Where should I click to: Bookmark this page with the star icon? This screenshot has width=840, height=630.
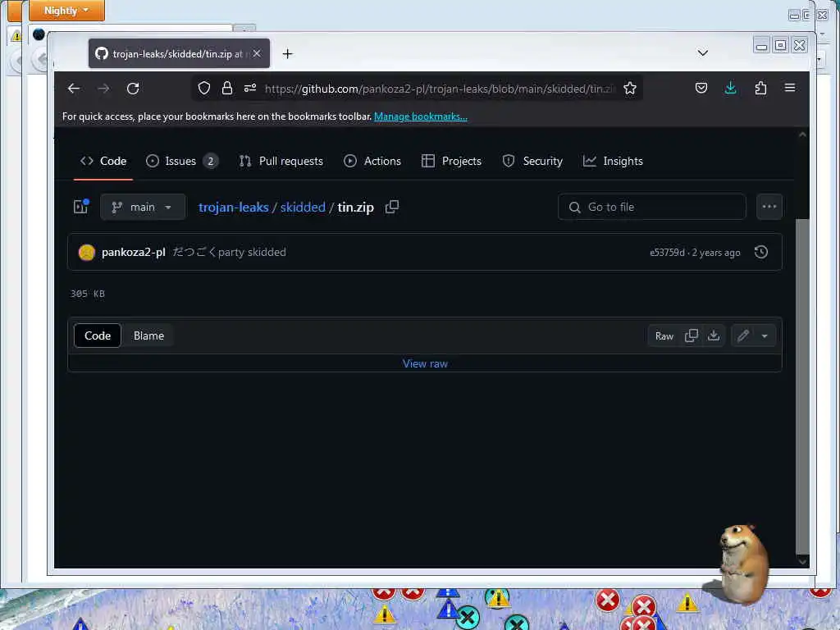630,89
